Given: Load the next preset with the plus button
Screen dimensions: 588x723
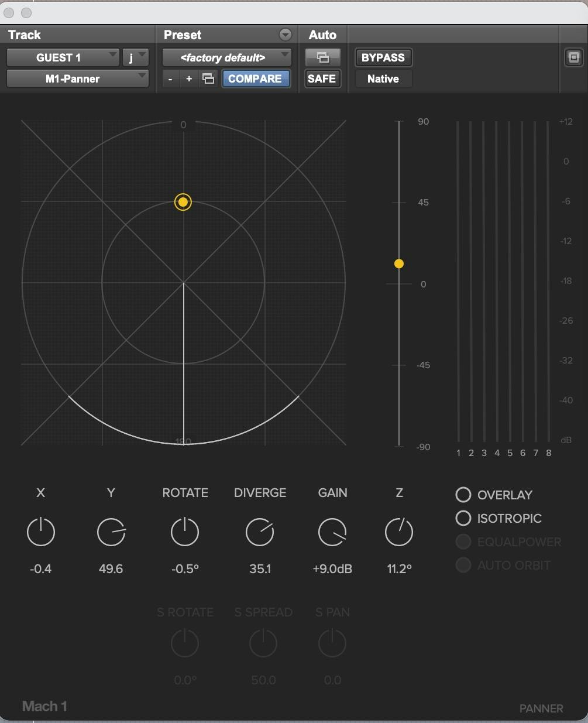Looking at the screenshot, I should [x=188, y=78].
